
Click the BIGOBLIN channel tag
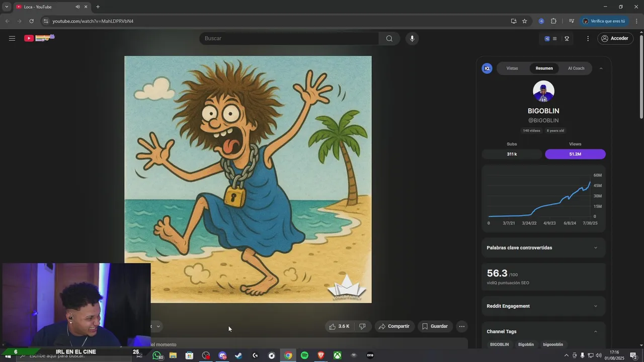point(500,344)
